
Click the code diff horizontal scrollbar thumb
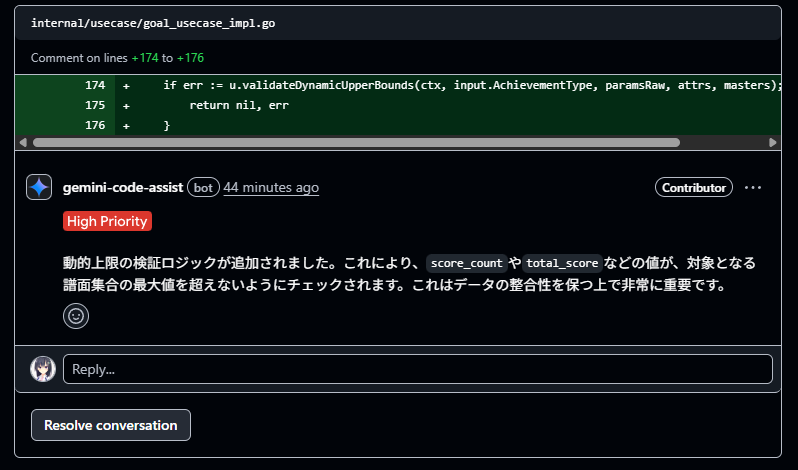click(x=356, y=142)
